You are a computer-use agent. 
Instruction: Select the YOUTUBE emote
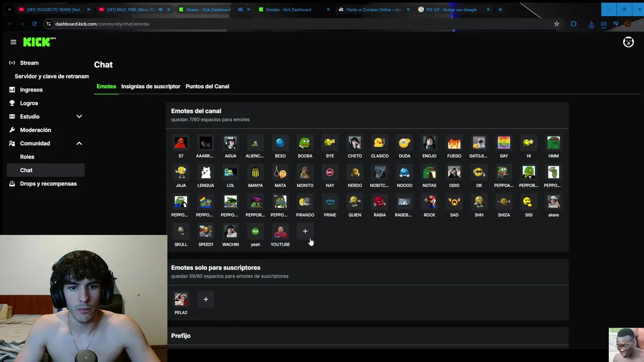280,232
